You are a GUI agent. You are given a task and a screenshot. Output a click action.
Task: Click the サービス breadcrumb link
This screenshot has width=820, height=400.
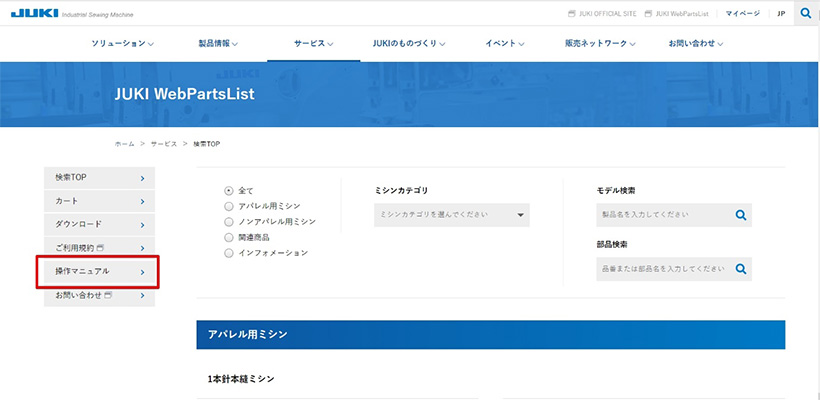[x=164, y=144]
